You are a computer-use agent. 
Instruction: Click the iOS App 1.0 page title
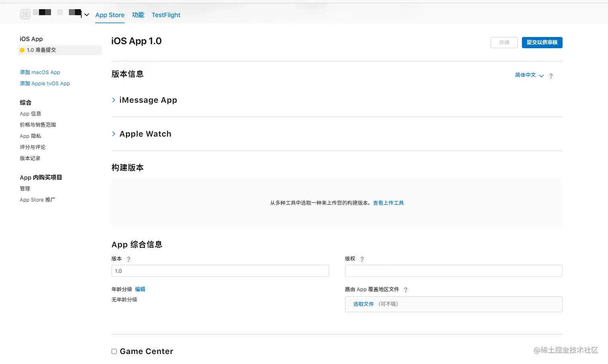[x=136, y=41]
